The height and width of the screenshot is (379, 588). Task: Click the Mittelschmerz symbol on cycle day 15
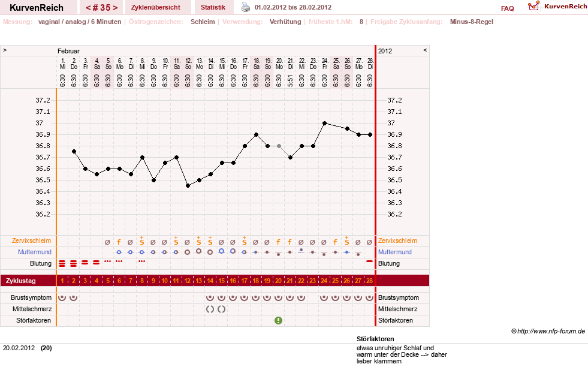click(222, 309)
